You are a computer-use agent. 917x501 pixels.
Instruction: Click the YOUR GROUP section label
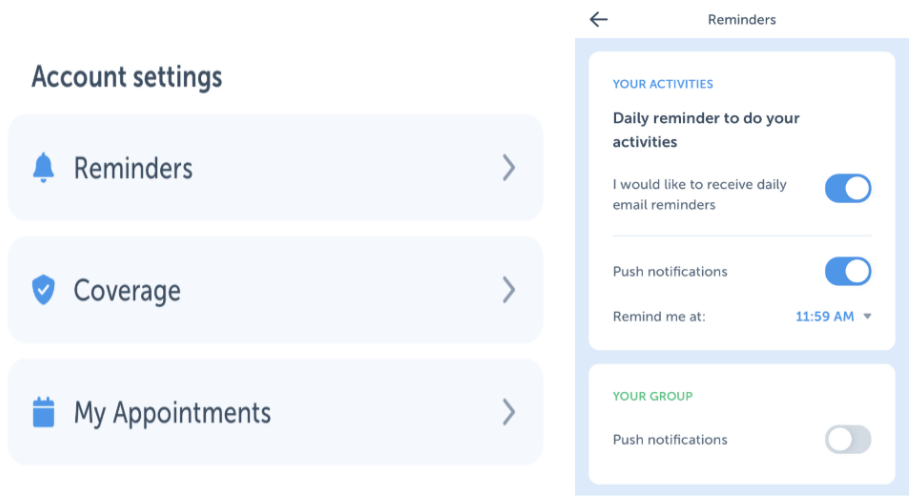(x=652, y=396)
